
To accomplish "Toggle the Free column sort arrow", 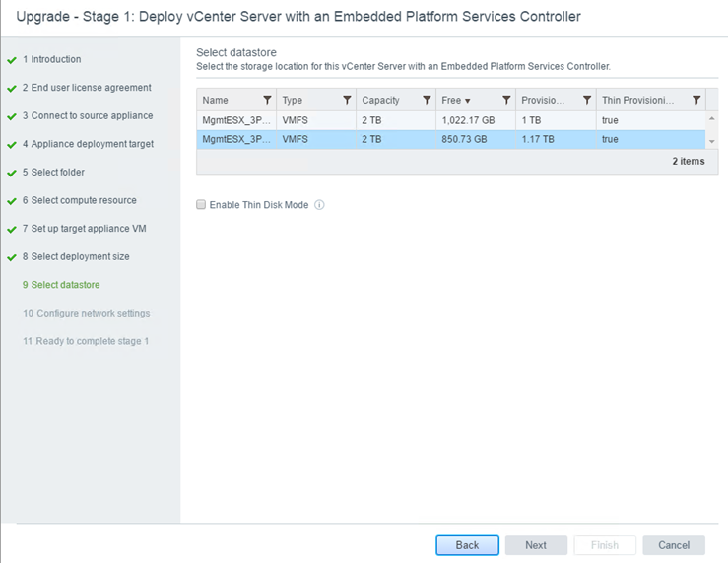I will pos(468,101).
